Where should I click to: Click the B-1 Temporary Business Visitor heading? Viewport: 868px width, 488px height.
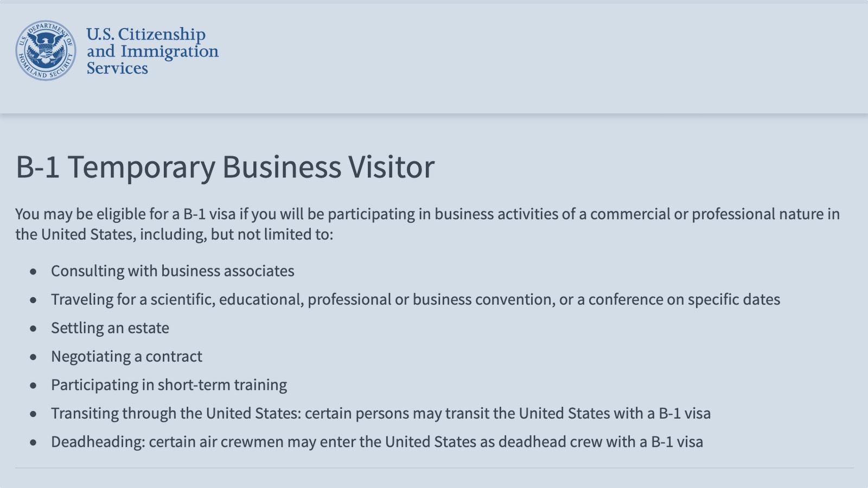[225, 166]
